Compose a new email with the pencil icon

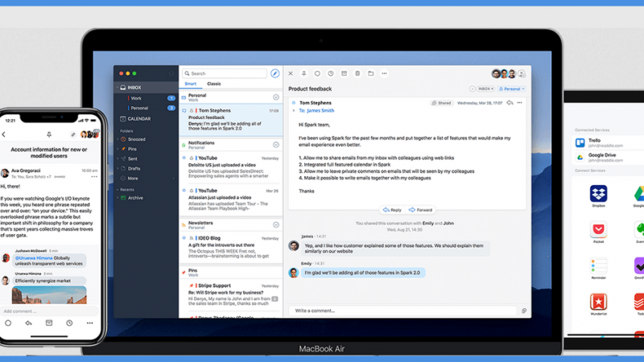tap(275, 73)
